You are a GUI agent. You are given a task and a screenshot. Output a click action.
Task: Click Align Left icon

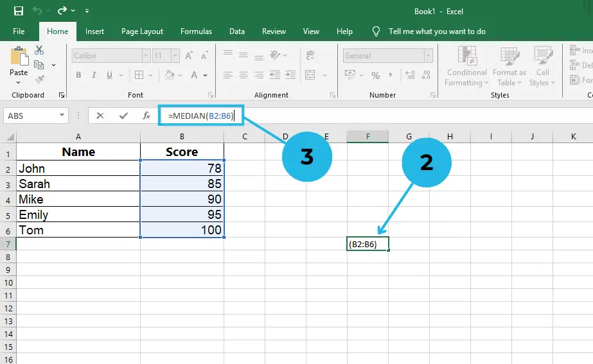click(x=227, y=75)
